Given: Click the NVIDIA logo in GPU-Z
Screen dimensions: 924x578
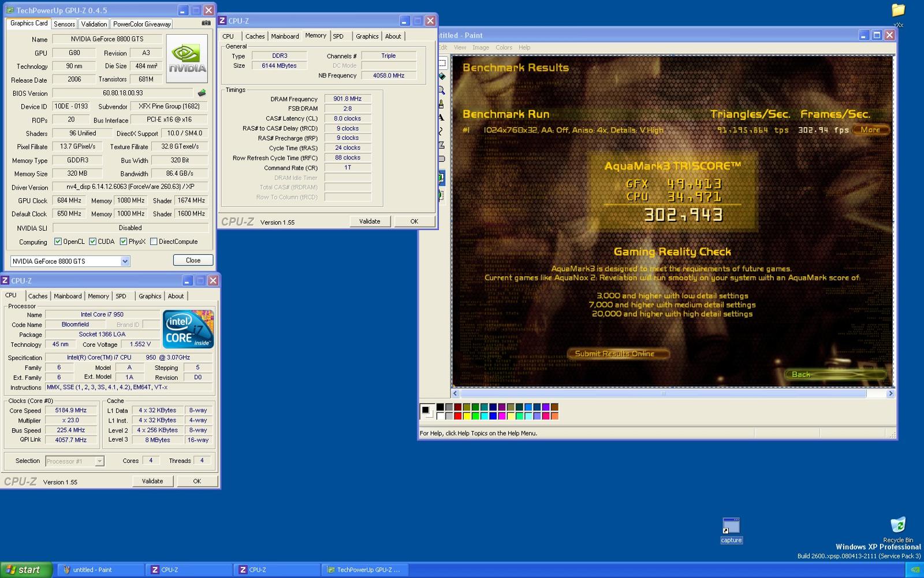Looking at the screenshot, I should (x=187, y=58).
